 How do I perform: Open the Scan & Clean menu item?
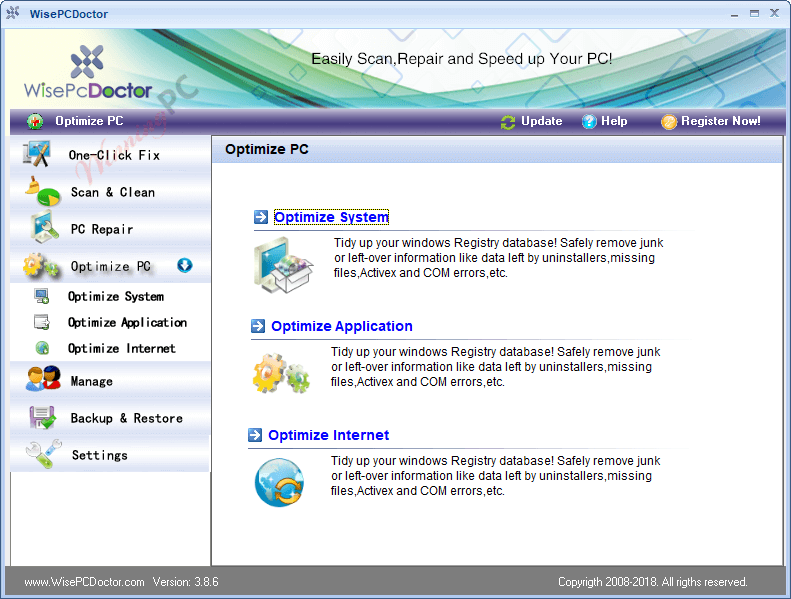click(x=110, y=192)
